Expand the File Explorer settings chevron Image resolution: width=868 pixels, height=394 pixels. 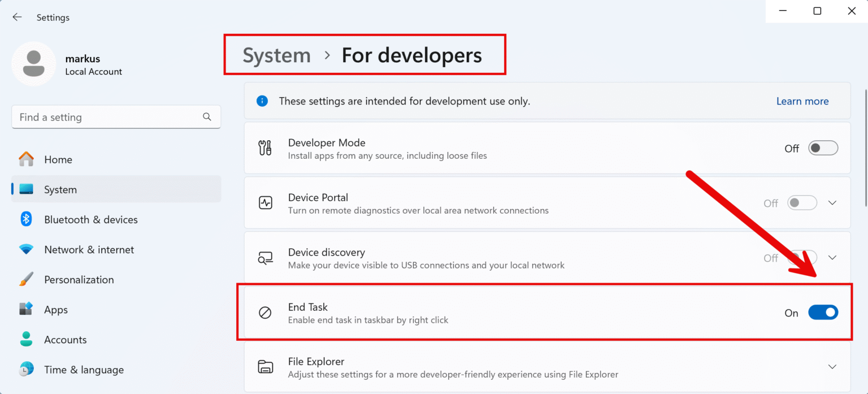click(x=832, y=367)
